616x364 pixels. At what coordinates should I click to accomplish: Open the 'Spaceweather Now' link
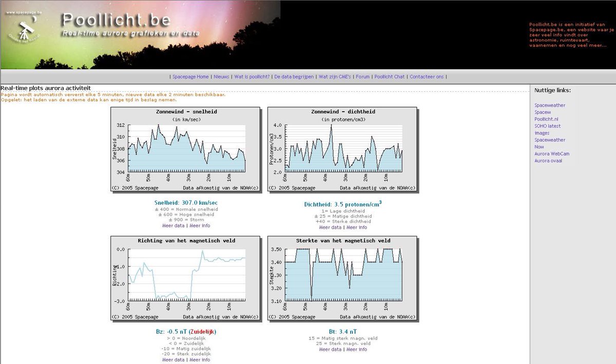coord(550,143)
